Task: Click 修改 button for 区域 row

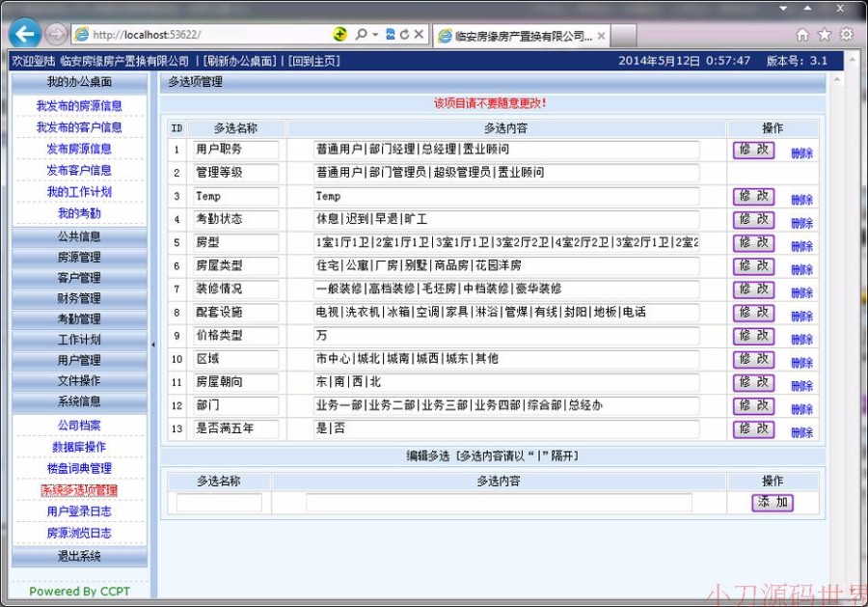Action: (x=753, y=359)
